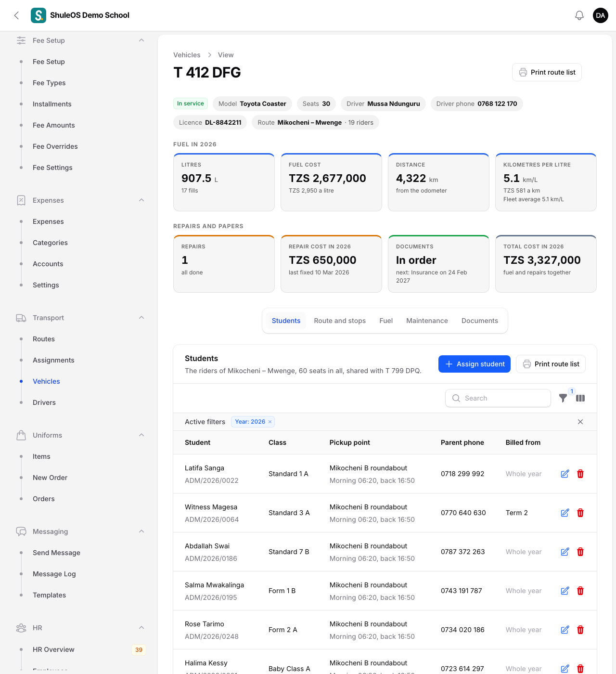
Task: Open the column chooser icon
Action: pos(580,398)
